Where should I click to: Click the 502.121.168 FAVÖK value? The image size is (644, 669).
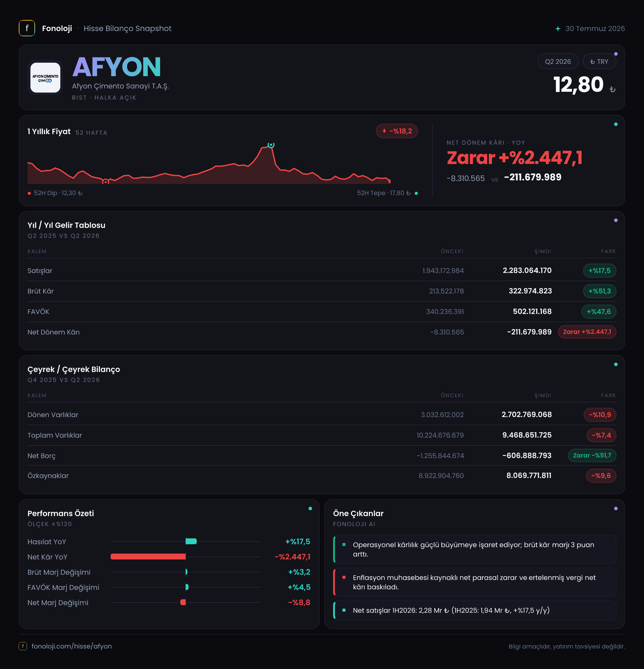[x=532, y=311]
